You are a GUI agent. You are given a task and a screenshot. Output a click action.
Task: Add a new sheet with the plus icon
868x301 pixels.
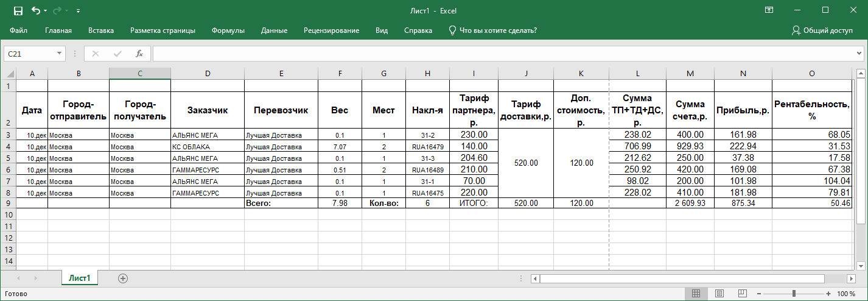tap(123, 278)
